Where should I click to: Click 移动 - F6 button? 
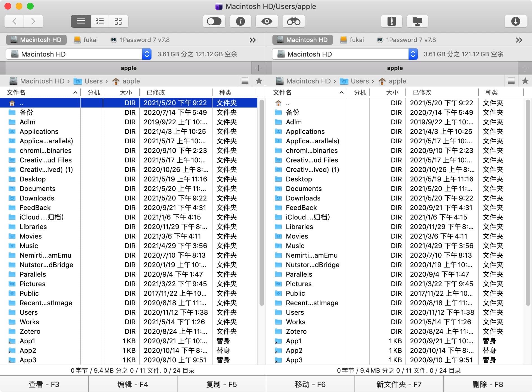pos(310,384)
